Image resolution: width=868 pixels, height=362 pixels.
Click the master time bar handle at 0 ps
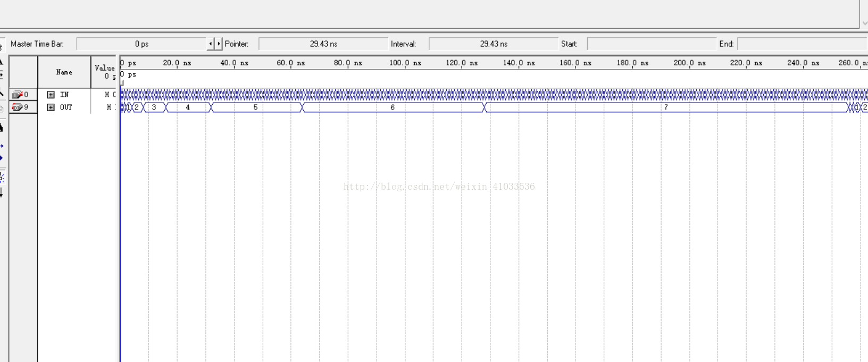pos(122,82)
